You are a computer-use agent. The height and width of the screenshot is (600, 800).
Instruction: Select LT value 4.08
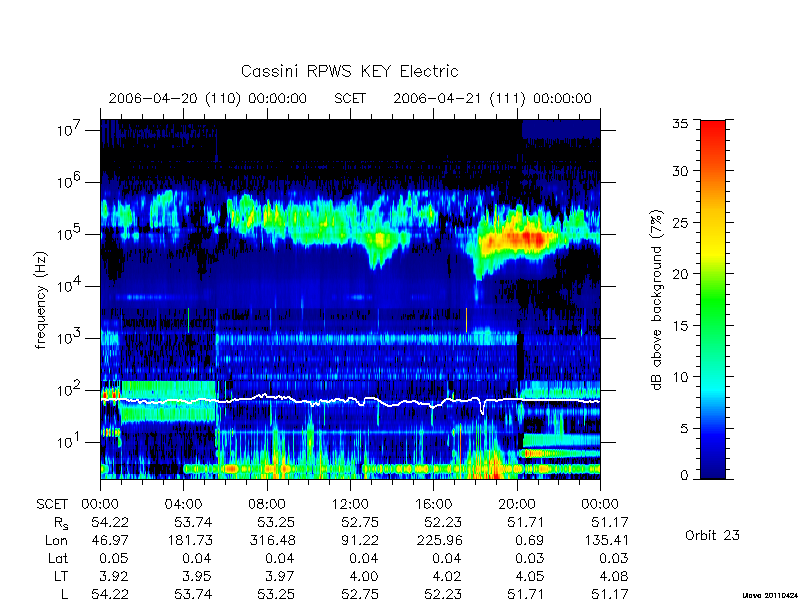click(613, 576)
